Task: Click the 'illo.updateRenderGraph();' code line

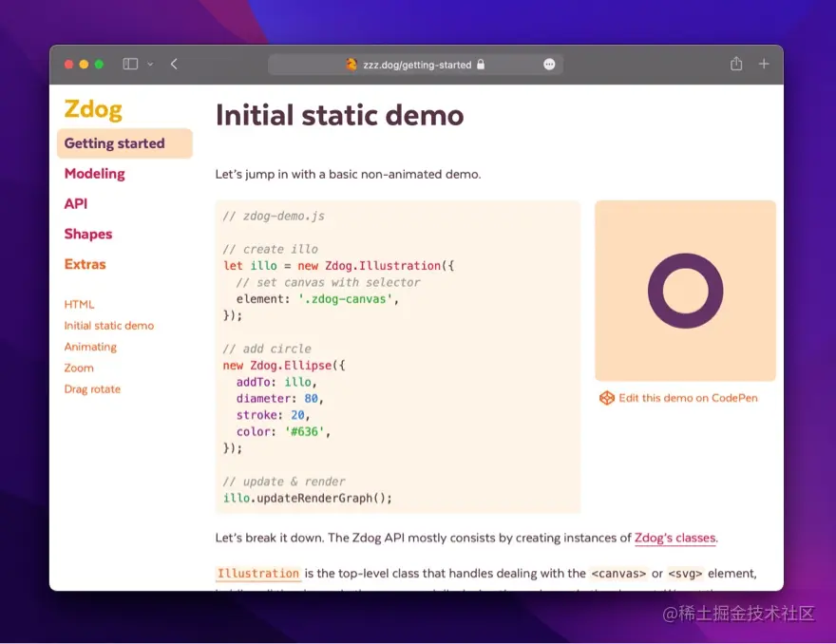Action: pyautogui.click(x=308, y=498)
